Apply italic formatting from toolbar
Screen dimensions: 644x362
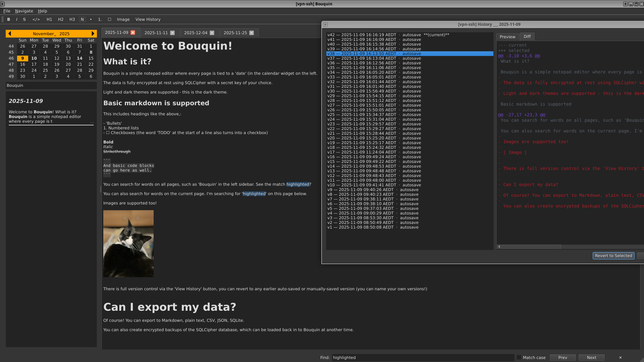coord(16,19)
